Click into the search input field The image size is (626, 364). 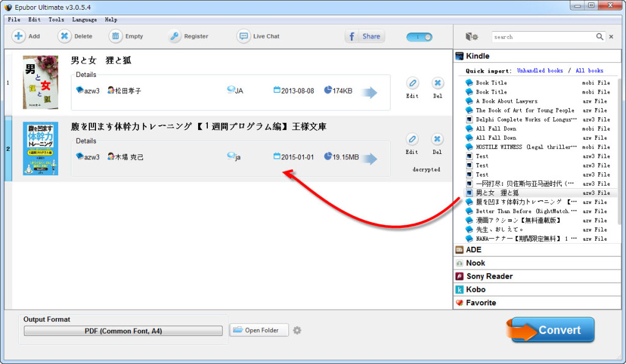(543, 37)
